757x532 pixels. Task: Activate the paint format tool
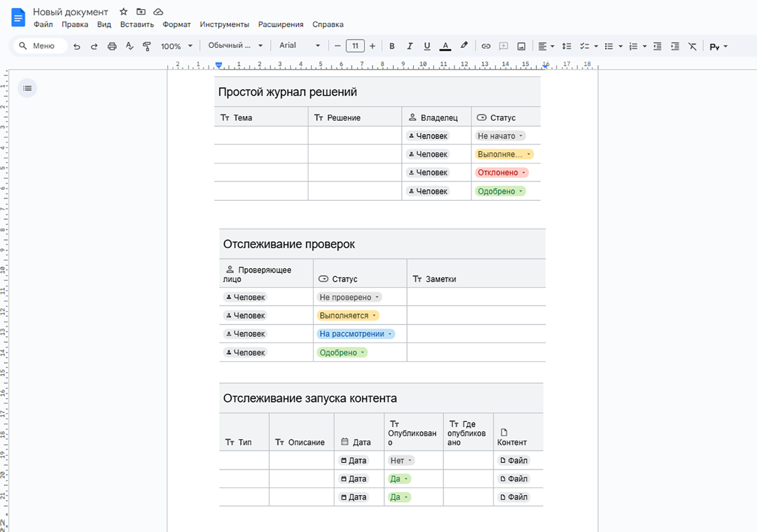pyautogui.click(x=147, y=46)
